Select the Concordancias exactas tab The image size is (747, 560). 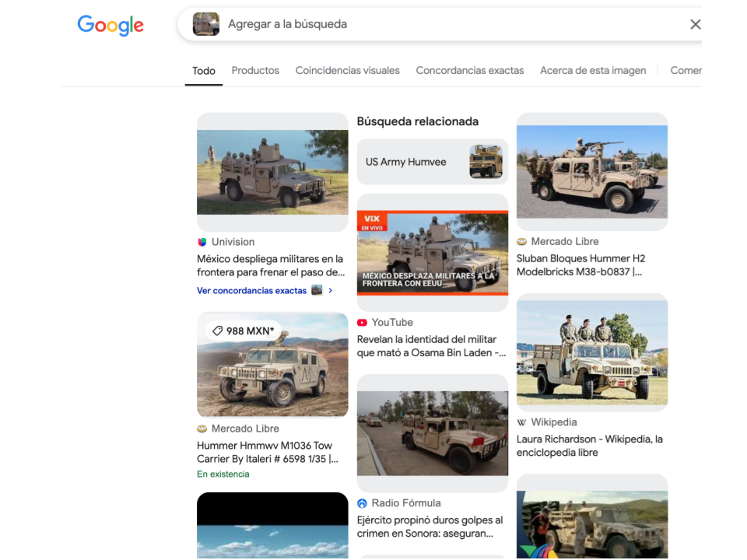[470, 71]
